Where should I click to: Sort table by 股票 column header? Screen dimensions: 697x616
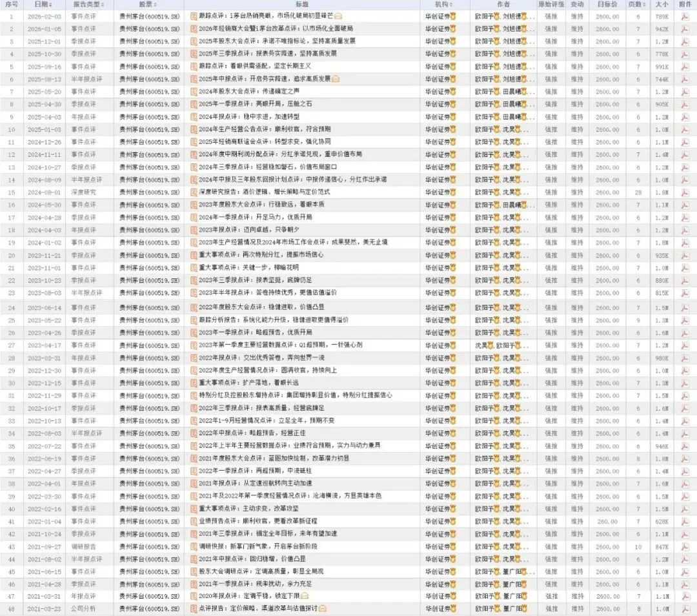tap(148, 5)
